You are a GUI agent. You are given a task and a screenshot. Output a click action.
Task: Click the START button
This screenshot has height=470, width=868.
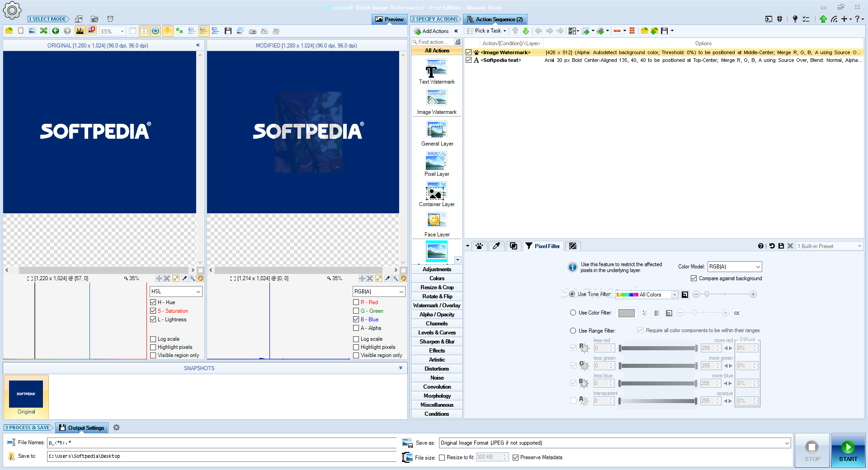tap(848, 451)
